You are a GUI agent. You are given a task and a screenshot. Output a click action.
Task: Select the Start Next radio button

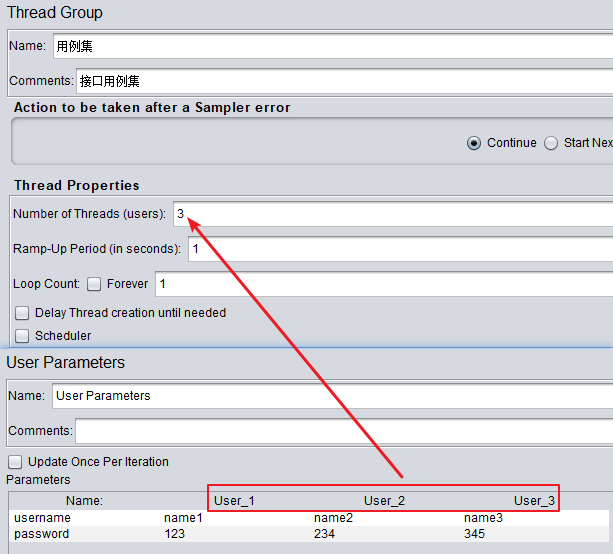tap(551, 143)
